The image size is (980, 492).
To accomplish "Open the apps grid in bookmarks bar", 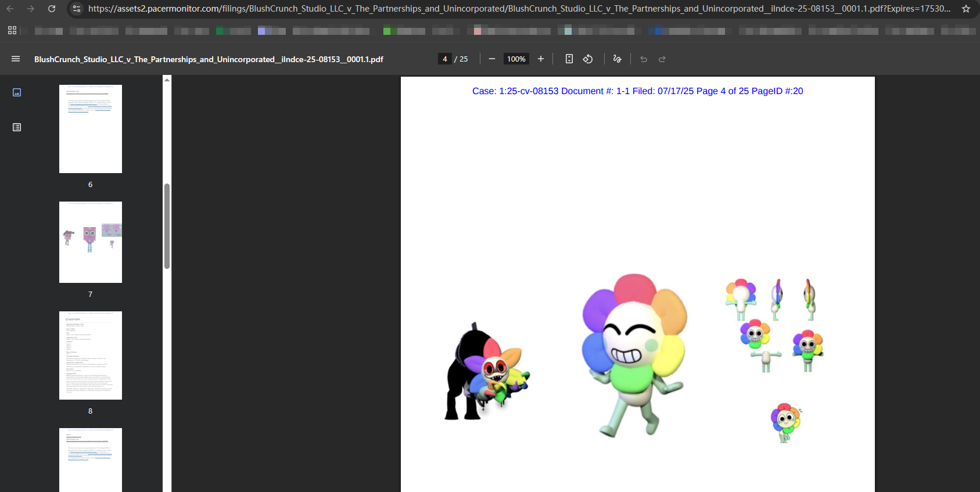I will [12, 30].
